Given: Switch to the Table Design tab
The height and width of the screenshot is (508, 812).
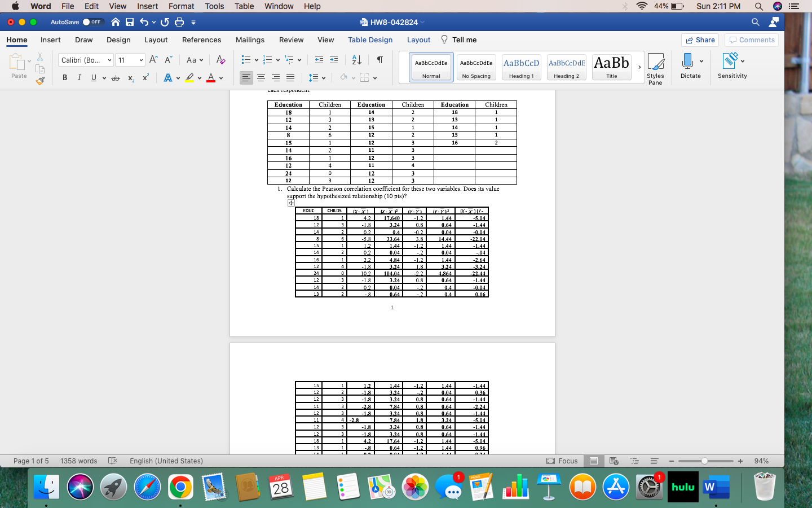Looking at the screenshot, I should tap(369, 40).
